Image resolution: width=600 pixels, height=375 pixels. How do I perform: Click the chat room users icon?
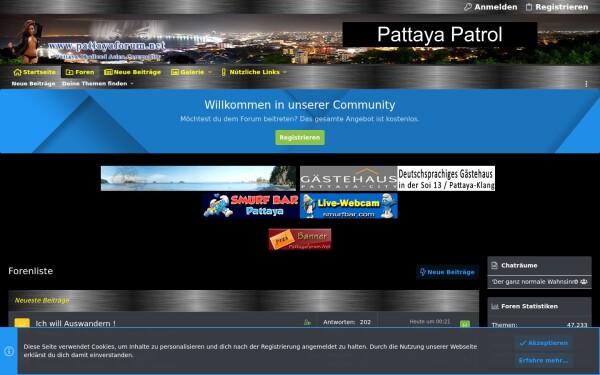click(584, 282)
